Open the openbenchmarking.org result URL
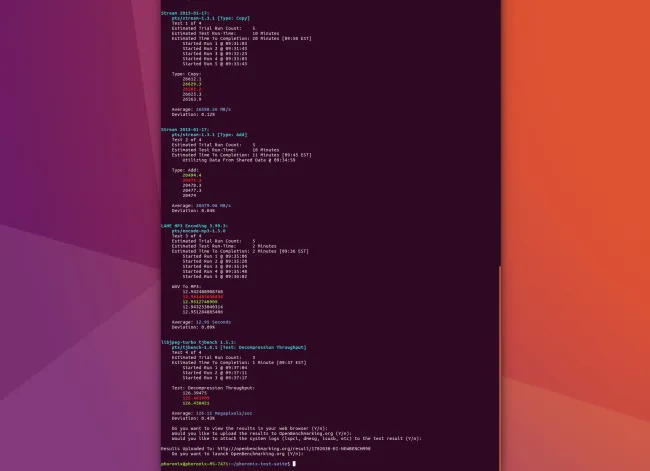 294,449
